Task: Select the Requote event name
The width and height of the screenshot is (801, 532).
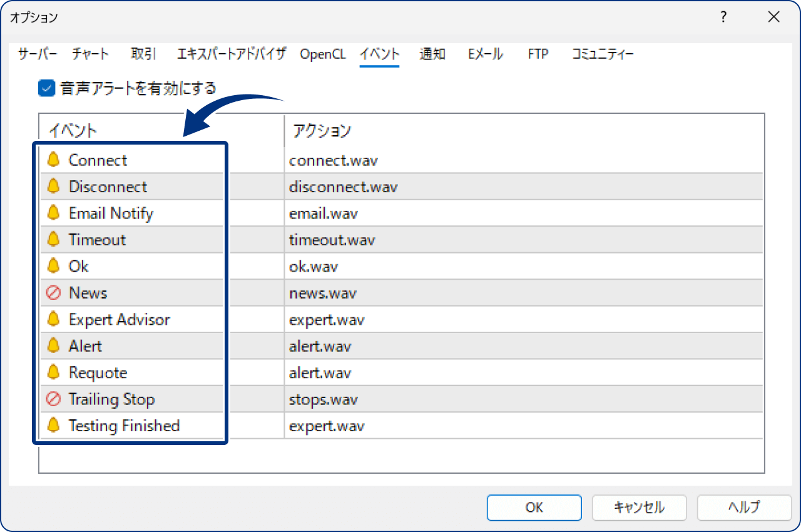Action: (98, 373)
